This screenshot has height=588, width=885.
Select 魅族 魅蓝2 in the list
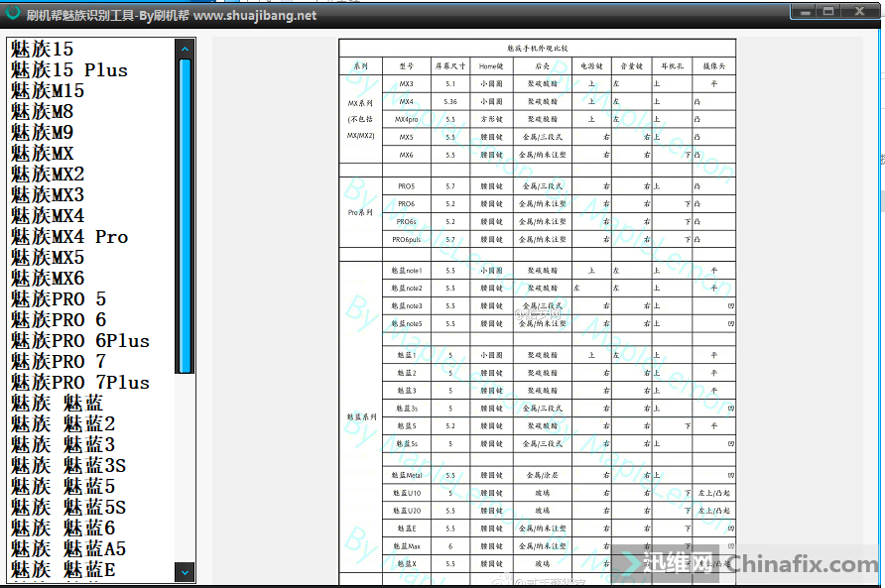point(63,424)
